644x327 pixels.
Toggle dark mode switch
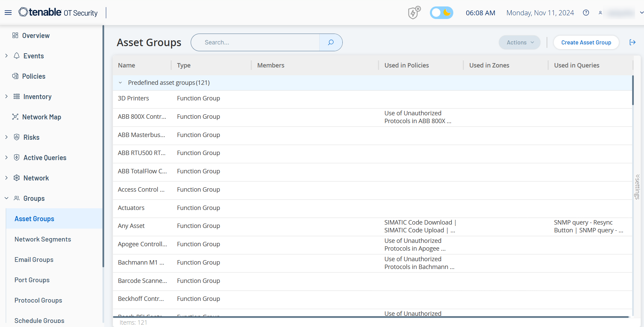pos(441,13)
